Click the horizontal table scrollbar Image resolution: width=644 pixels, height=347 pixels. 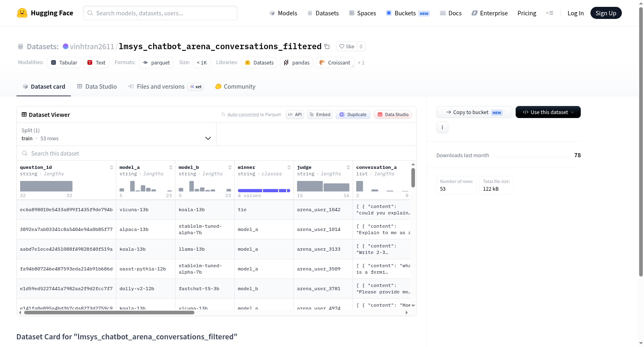click(109, 312)
